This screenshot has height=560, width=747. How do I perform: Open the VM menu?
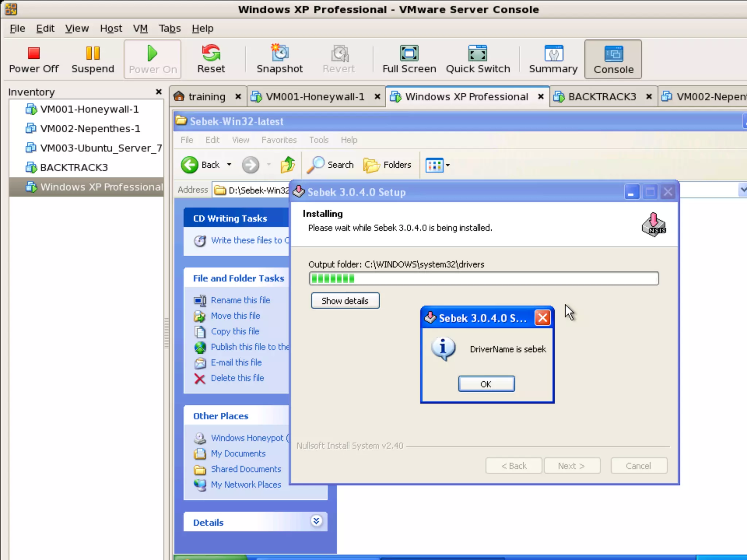[x=140, y=28]
